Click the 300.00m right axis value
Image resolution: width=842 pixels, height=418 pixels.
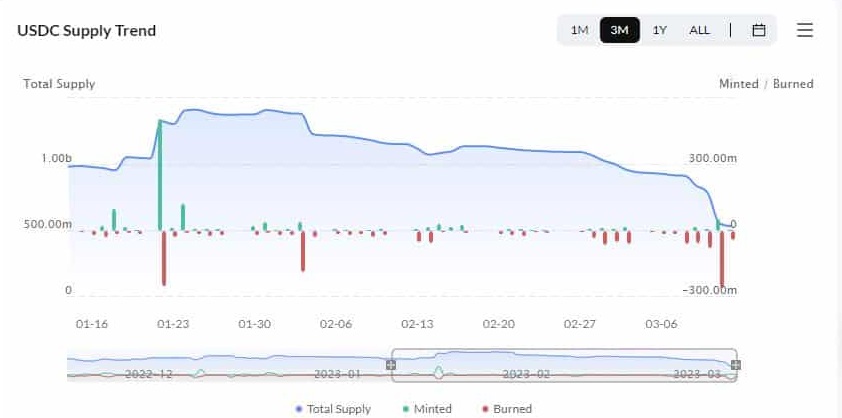[x=712, y=158]
